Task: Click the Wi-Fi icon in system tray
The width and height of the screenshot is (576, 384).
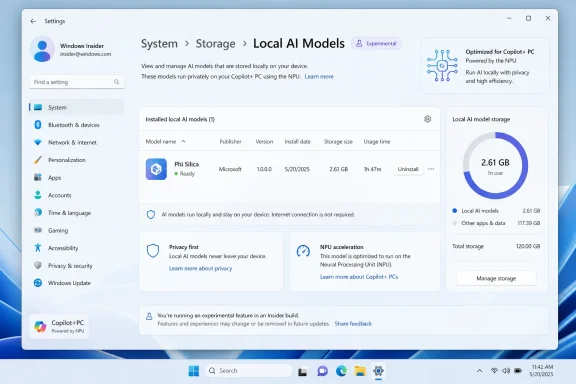Action: pos(494,370)
